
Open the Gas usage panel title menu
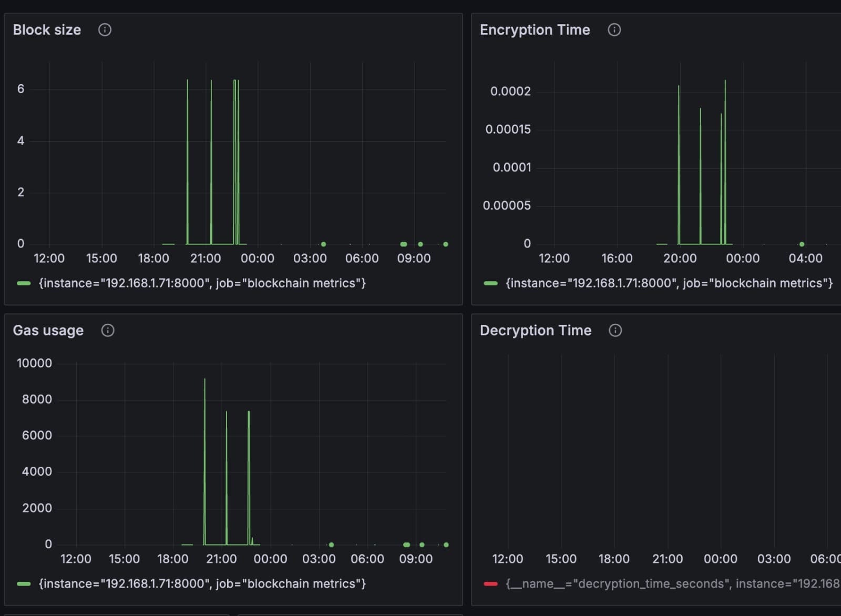(x=48, y=331)
